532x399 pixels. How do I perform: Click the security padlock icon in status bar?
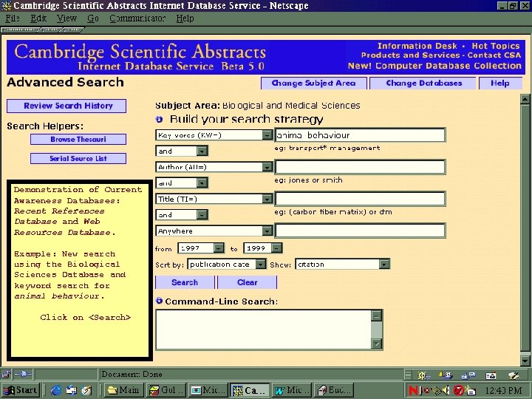pos(6,374)
